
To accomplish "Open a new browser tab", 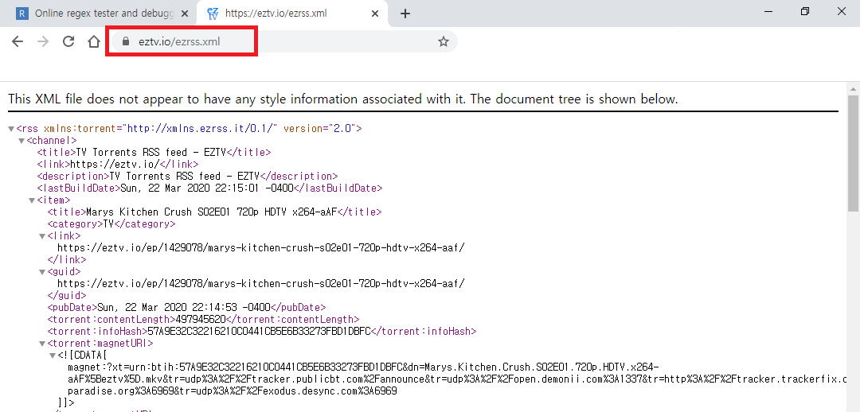I will pos(405,14).
